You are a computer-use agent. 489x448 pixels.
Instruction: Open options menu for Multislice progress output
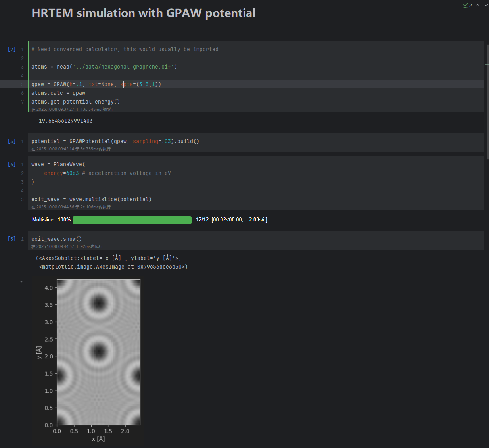pyautogui.click(x=479, y=219)
